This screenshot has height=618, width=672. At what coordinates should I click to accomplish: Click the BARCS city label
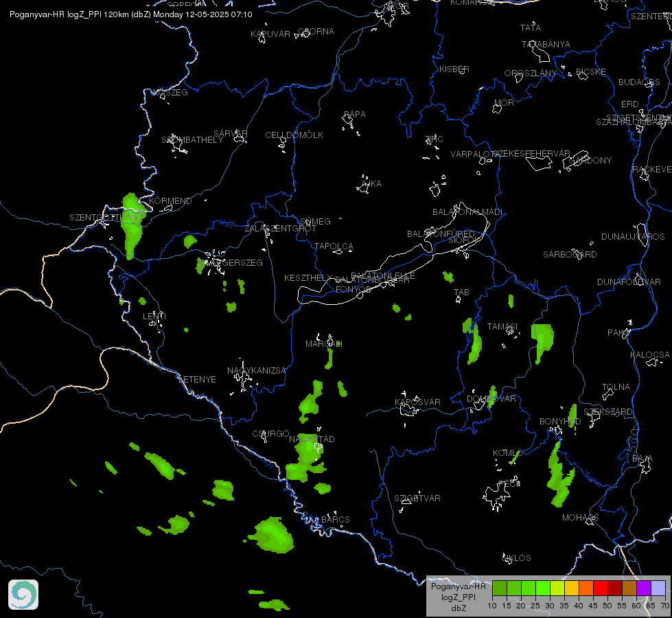(x=336, y=519)
